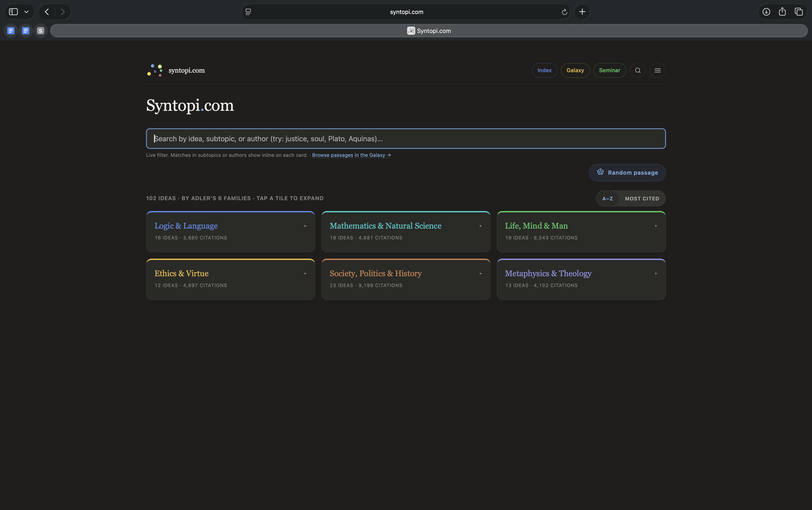The width and height of the screenshot is (812, 510).
Task: Toggle the Safari sidebar icon
Action: [13, 12]
